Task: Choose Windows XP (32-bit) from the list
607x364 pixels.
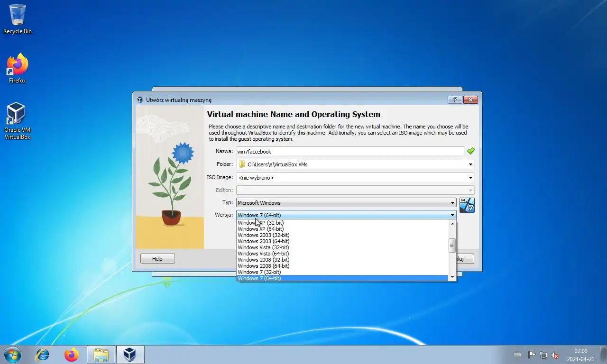Action: (342, 223)
